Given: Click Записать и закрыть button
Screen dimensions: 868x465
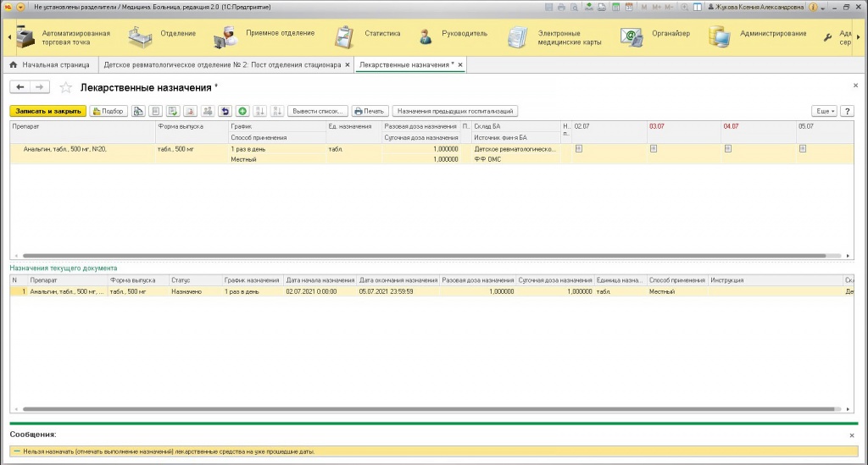Looking at the screenshot, I should (48, 111).
